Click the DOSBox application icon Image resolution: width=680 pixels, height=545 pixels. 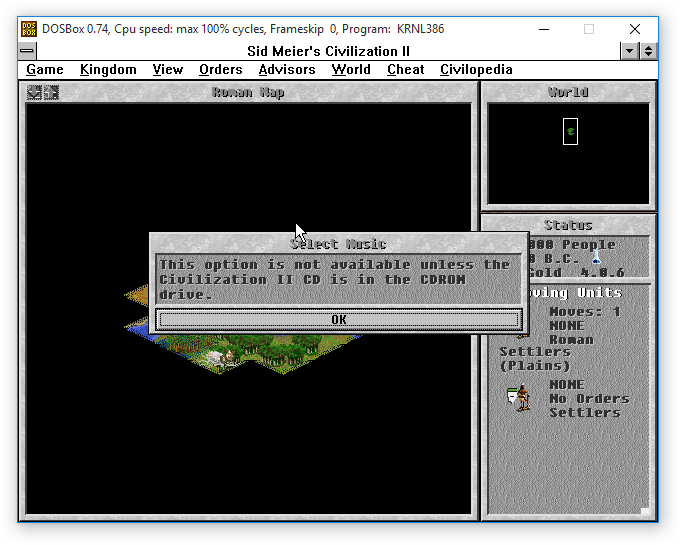point(29,29)
